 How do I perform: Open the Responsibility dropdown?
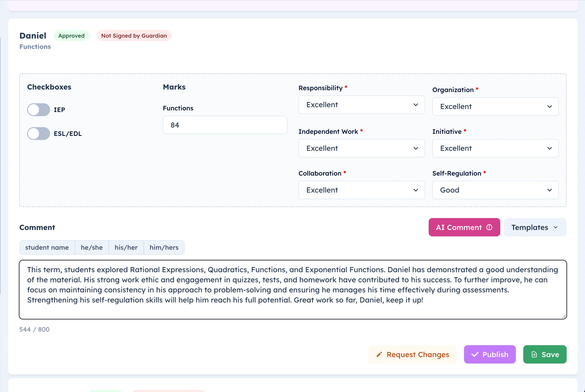(x=361, y=104)
